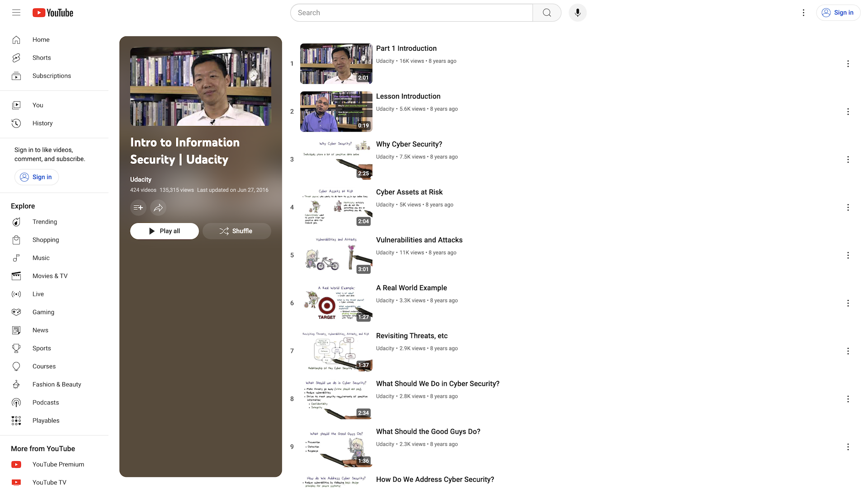Open Trending in Explore

[54, 222]
